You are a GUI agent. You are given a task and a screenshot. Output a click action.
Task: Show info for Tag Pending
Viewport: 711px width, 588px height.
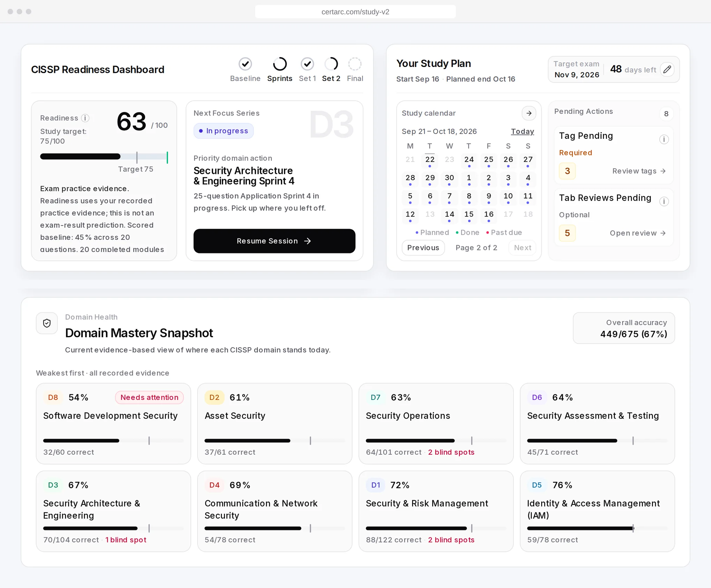point(664,139)
